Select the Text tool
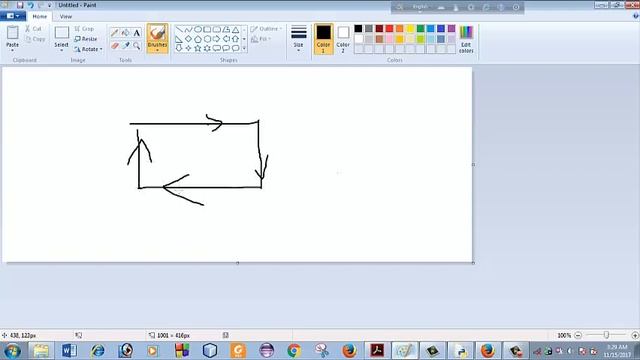Viewport: 640px width, 360px height. [136, 33]
